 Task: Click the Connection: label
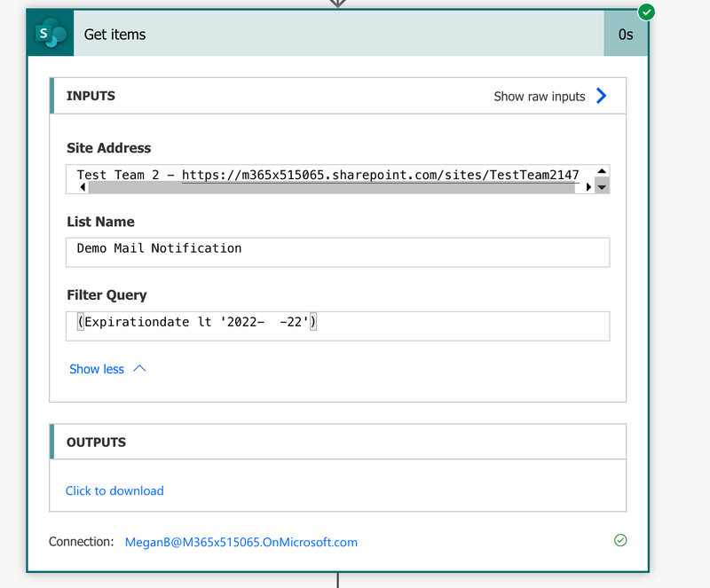click(x=82, y=542)
